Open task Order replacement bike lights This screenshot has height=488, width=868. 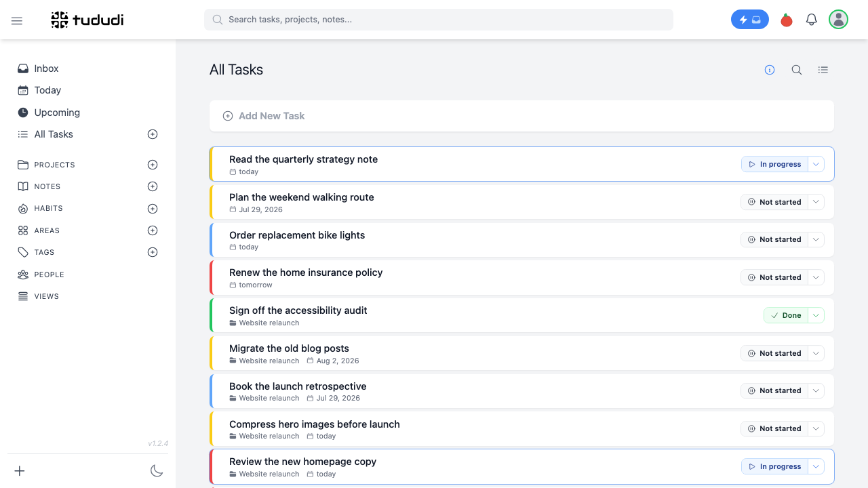[297, 235]
